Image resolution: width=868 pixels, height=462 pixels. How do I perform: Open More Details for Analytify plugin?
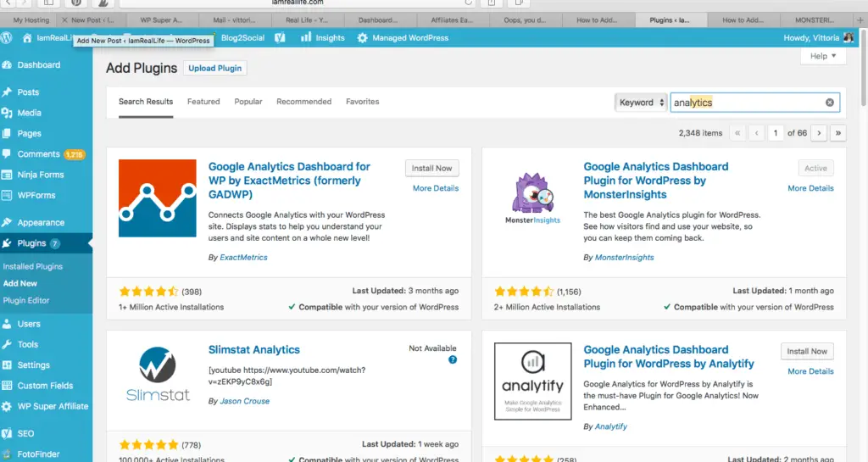click(x=810, y=371)
